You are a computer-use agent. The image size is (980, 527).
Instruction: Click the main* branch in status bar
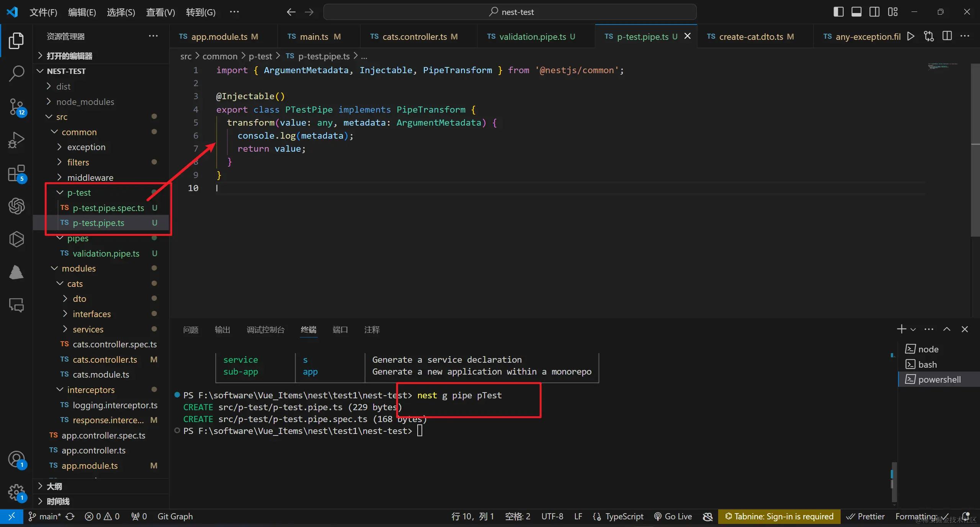(x=45, y=516)
